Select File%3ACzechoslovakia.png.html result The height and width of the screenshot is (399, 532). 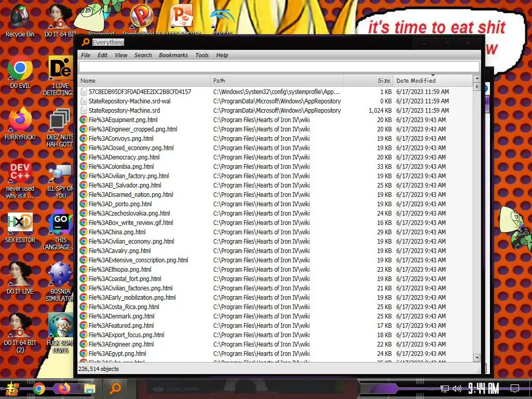(275, 214)
